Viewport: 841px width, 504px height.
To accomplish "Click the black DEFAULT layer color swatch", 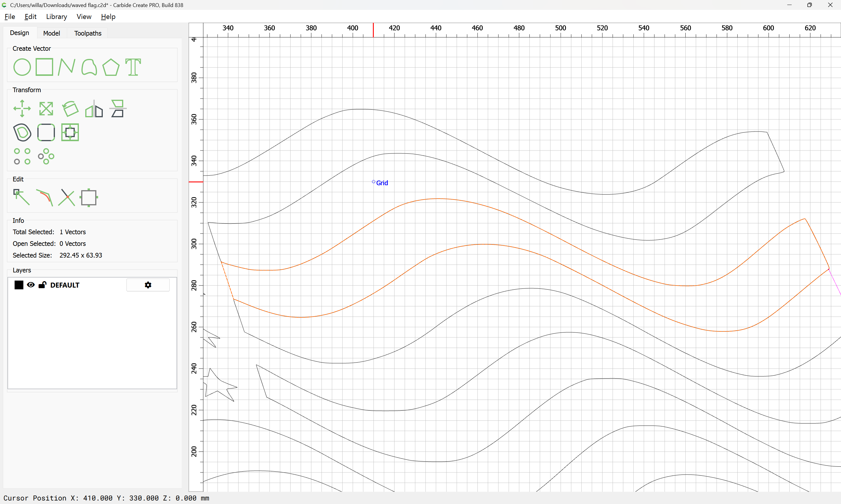I will point(19,285).
